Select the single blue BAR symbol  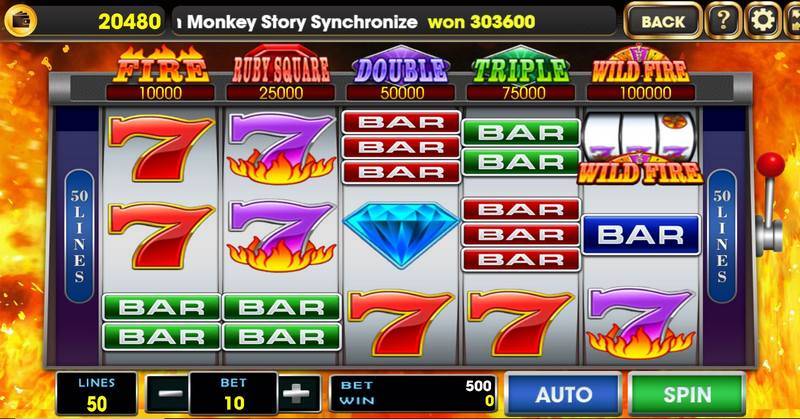(x=641, y=235)
